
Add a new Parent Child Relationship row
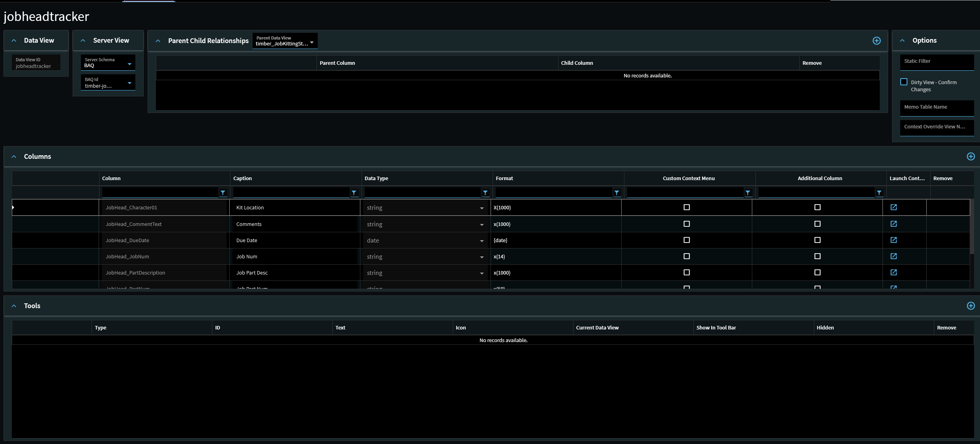[876, 41]
